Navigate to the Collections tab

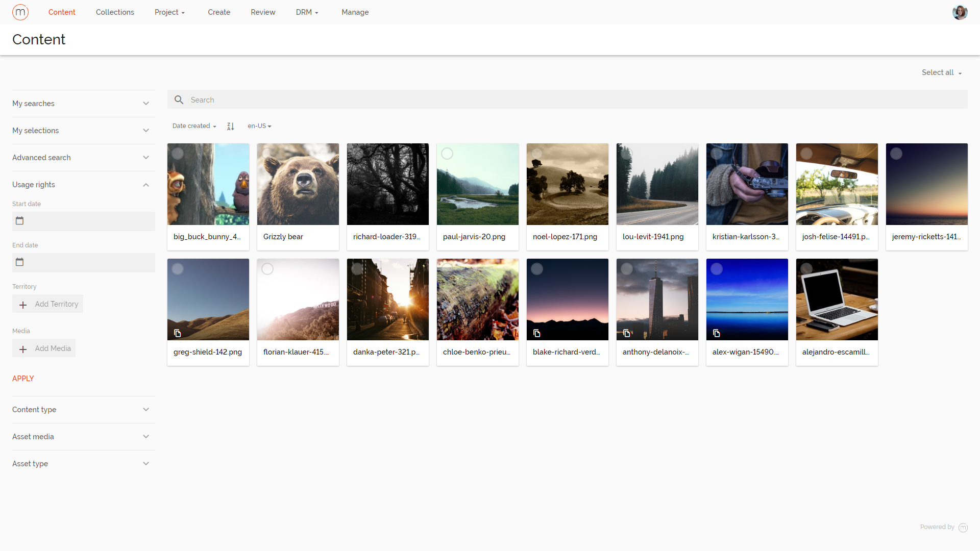[x=115, y=12]
